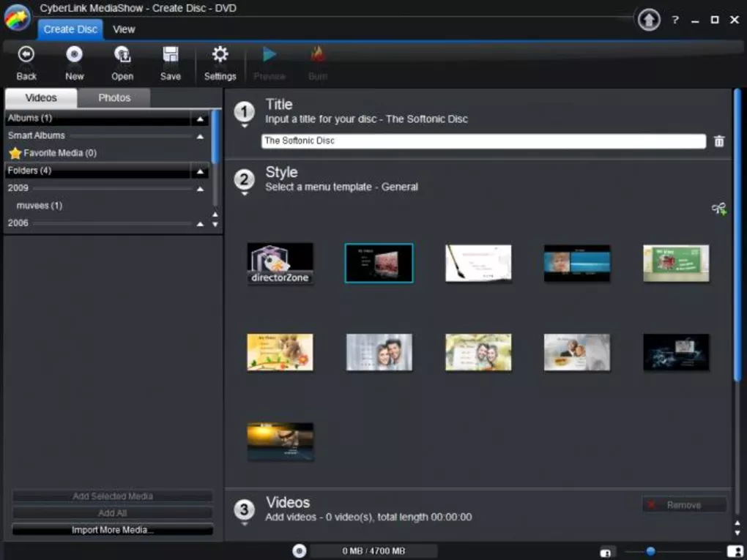This screenshot has height=560, width=747.
Task: Click the Back arrow icon
Action: coord(26,54)
